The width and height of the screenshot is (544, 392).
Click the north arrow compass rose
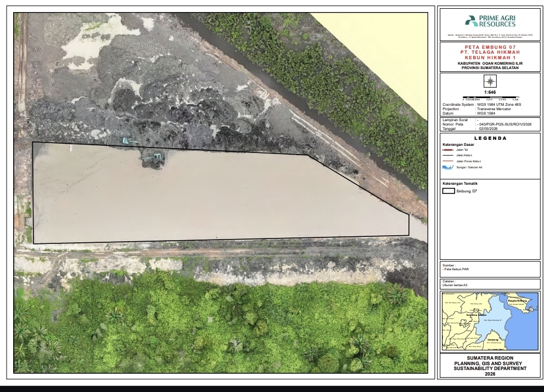tap(490, 82)
